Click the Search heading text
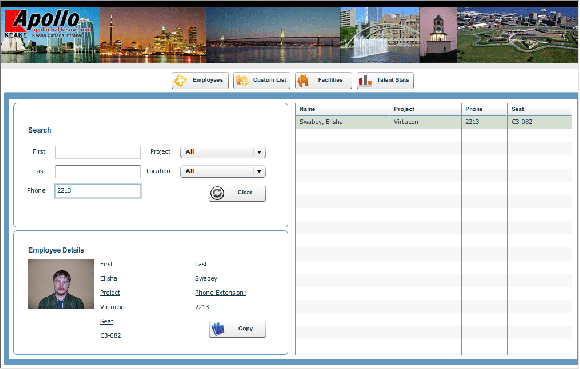This screenshot has height=369, width=580. (x=40, y=130)
